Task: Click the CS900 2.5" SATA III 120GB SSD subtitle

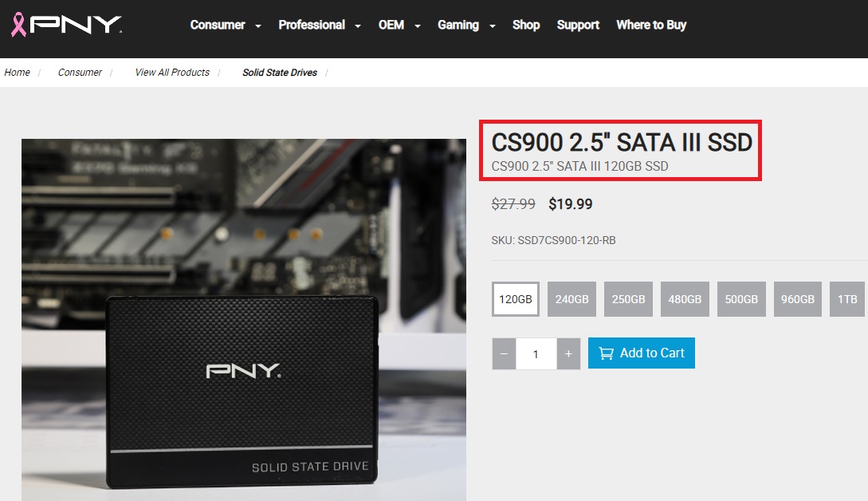Action: [579, 166]
